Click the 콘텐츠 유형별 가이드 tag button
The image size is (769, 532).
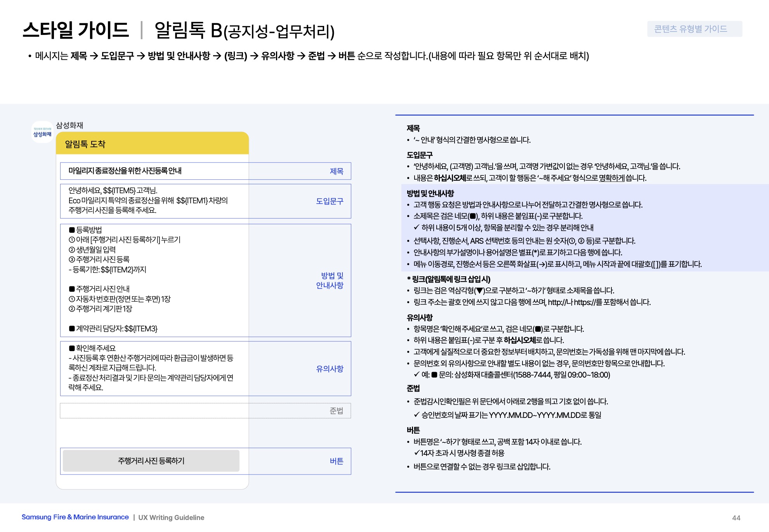[x=694, y=29]
